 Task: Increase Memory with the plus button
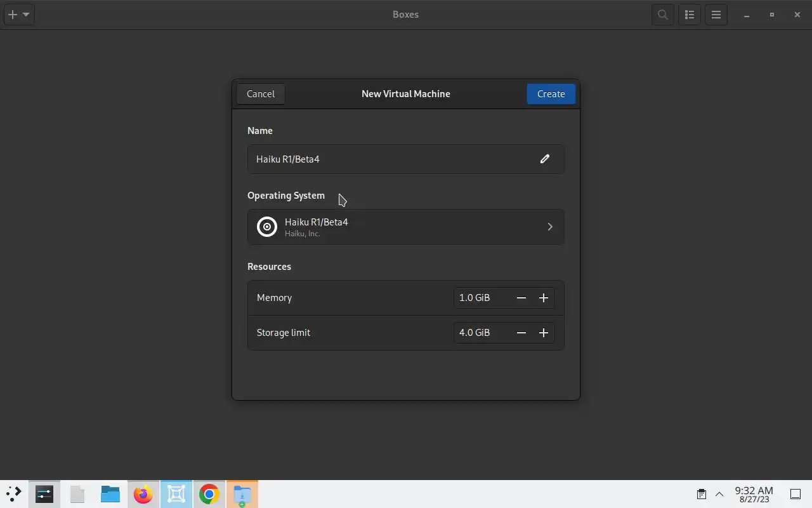click(544, 298)
